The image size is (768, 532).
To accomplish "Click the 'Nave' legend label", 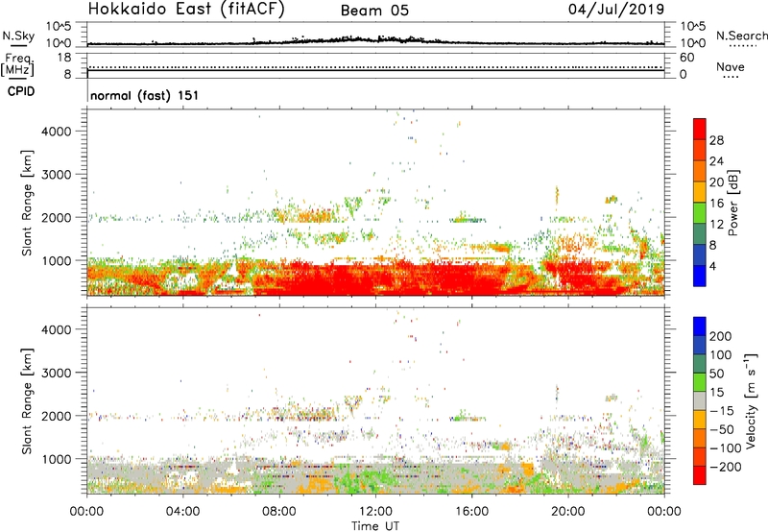I will 731,66.
